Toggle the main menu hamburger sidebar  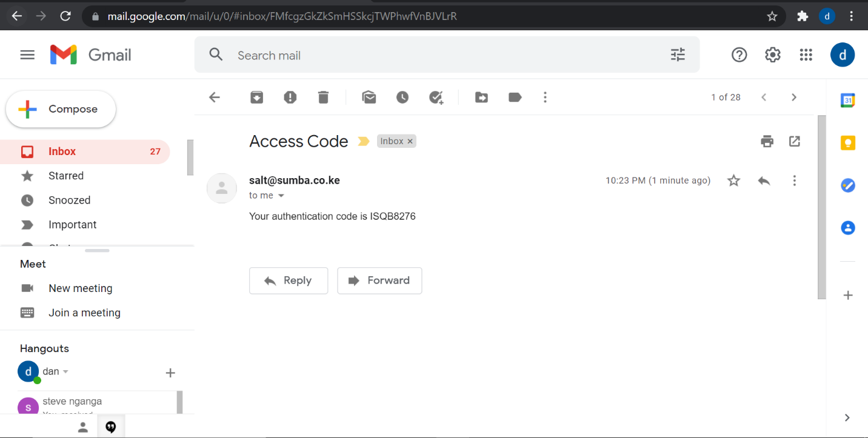click(x=27, y=55)
